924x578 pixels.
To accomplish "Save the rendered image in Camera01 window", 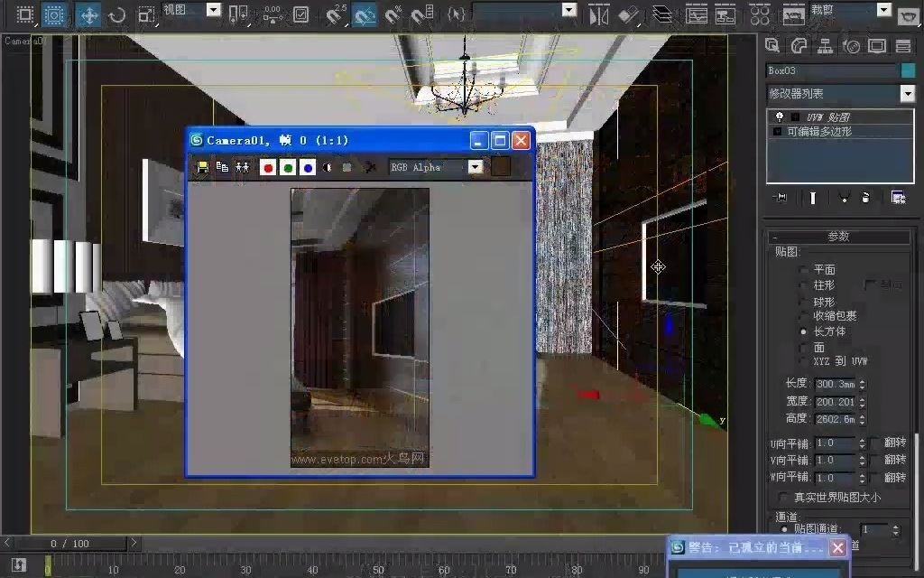I will click(x=201, y=166).
